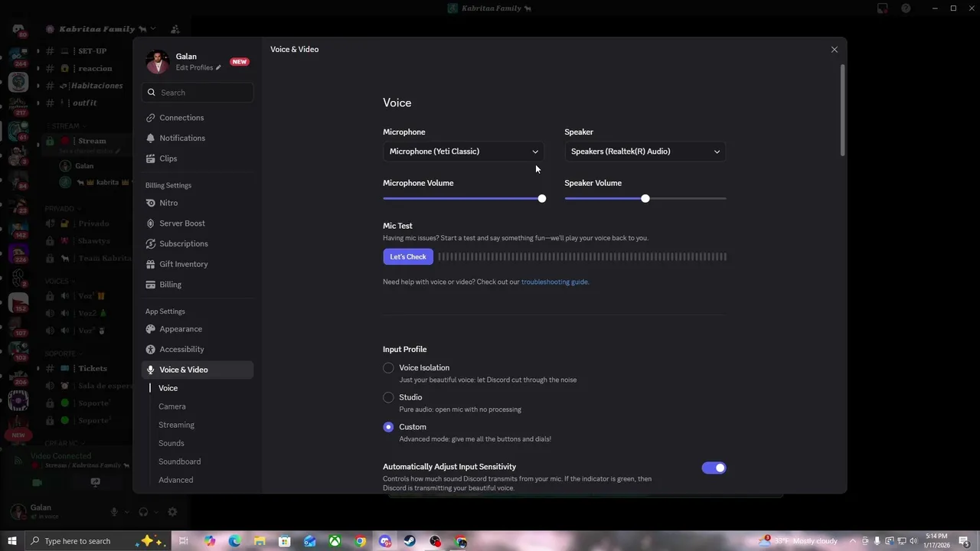Open Appearance via the palette icon
This screenshot has height=551, width=980.
[151, 329]
